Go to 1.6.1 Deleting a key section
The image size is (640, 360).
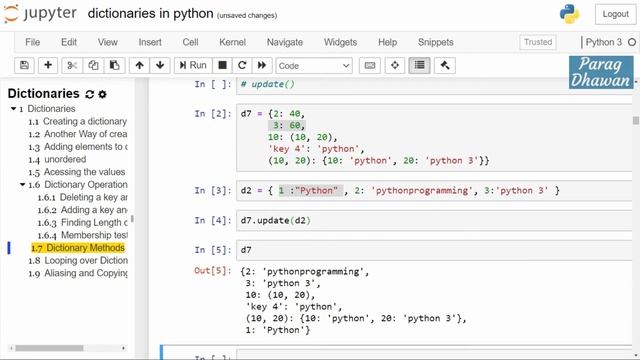[x=82, y=197]
